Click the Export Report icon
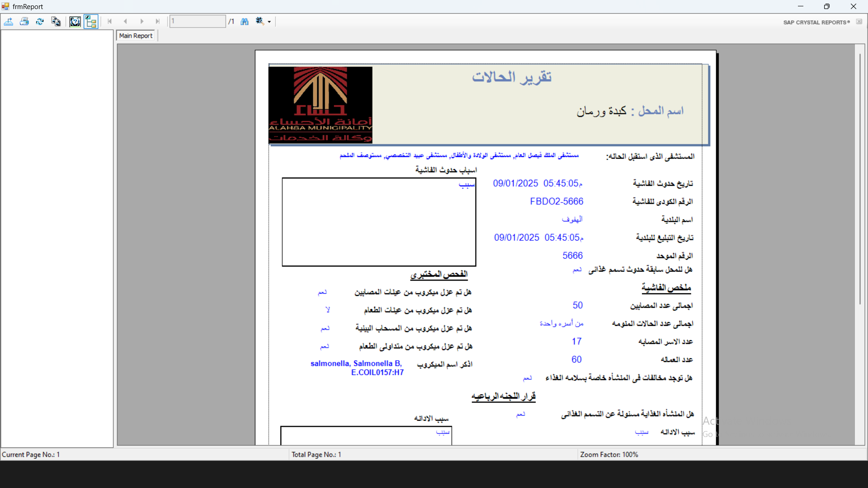Image resolution: width=868 pixels, height=488 pixels. point(9,21)
